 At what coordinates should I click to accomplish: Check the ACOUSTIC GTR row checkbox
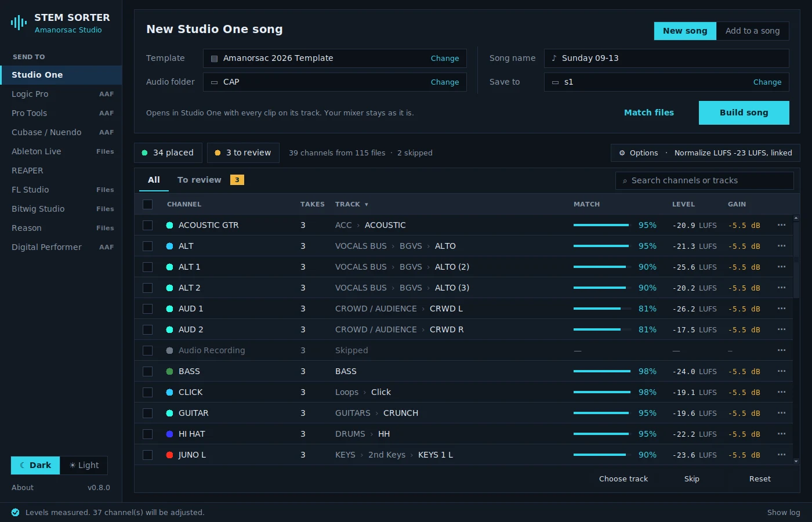147,225
